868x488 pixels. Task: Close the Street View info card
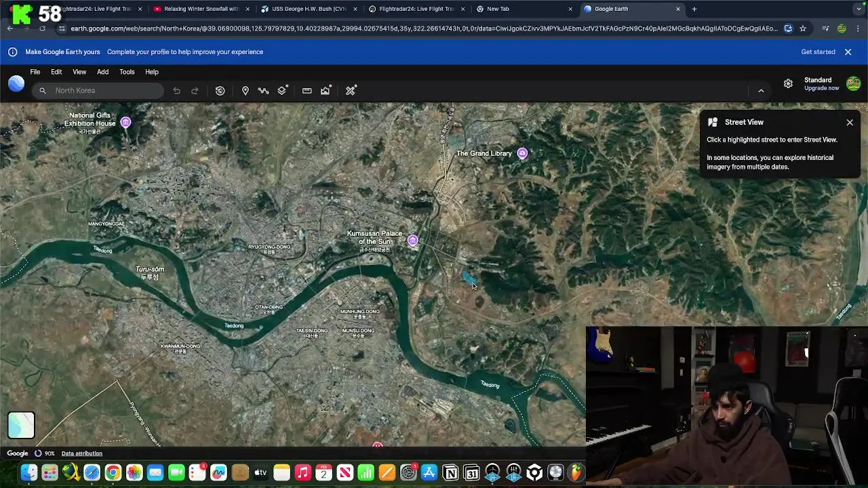[x=849, y=123]
